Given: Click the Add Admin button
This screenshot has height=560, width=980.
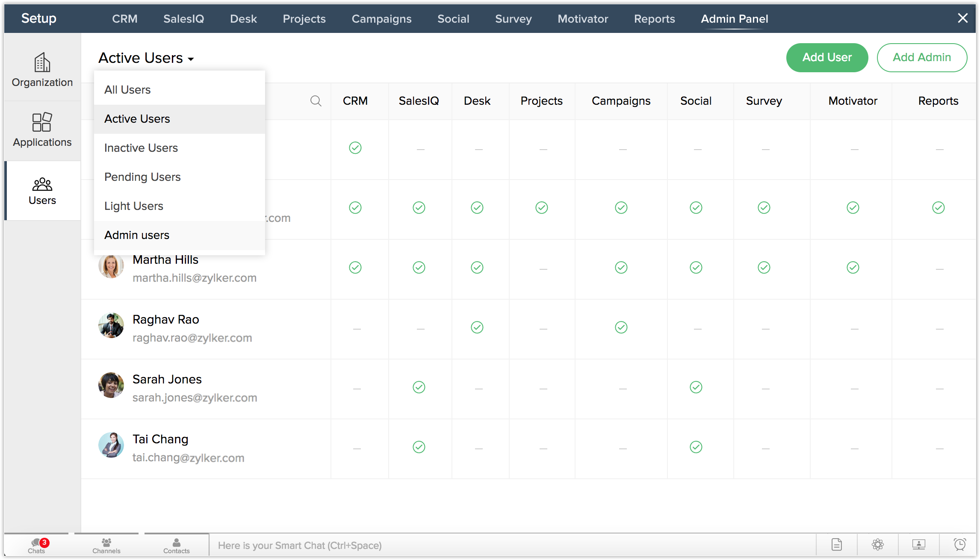Looking at the screenshot, I should pyautogui.click(x=921, y=57).
